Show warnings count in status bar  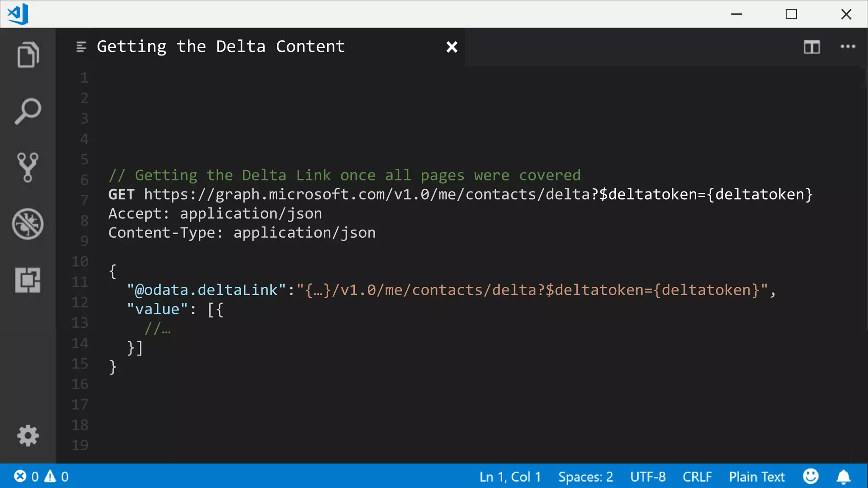click(57, 477)
